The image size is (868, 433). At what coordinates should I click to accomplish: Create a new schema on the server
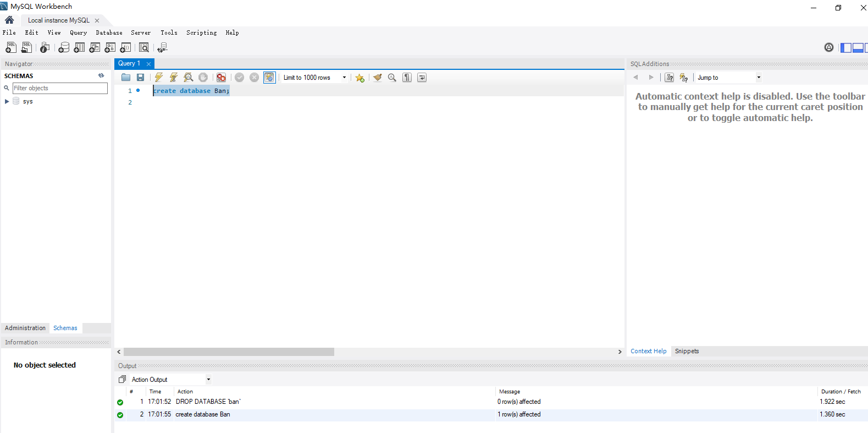click(x=64, y=47)
